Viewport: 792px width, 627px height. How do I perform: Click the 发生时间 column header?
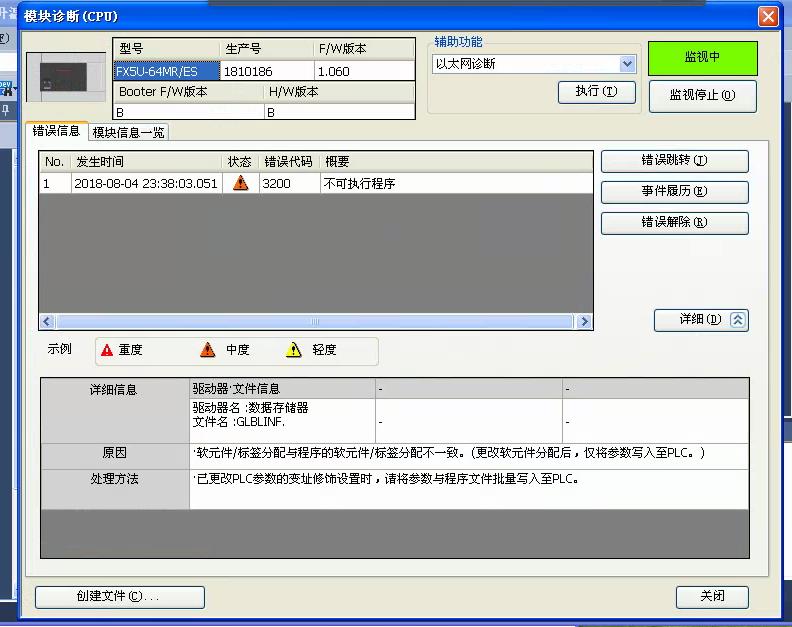pos(145,161)
